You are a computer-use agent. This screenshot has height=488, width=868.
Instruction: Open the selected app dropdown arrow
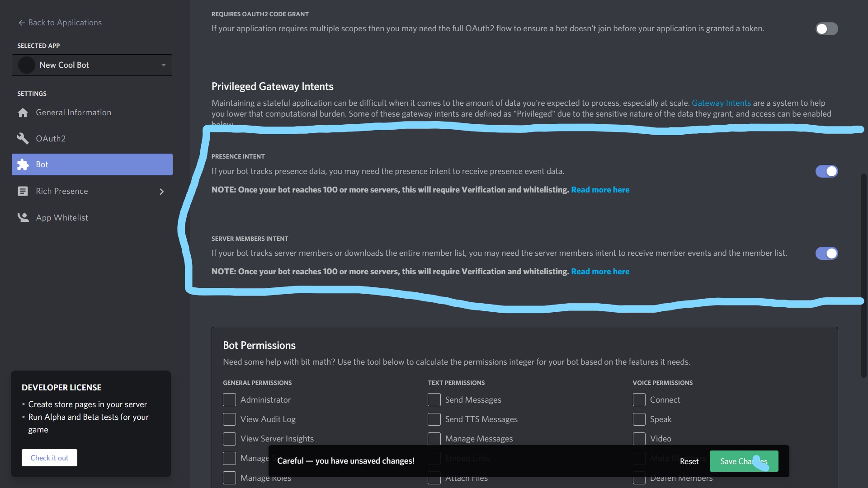click(x=163, y=65)
